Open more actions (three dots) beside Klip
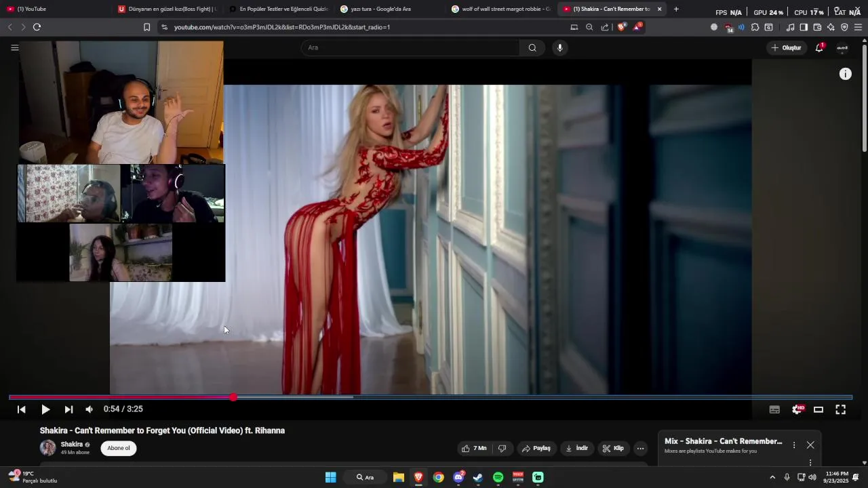The image size is (868, 488). pyautogui.click(x=640, y=448)
